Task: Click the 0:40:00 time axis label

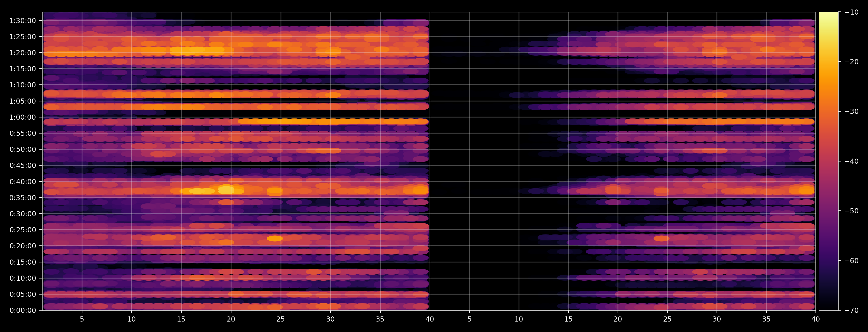Action: (x=23, y=182)
